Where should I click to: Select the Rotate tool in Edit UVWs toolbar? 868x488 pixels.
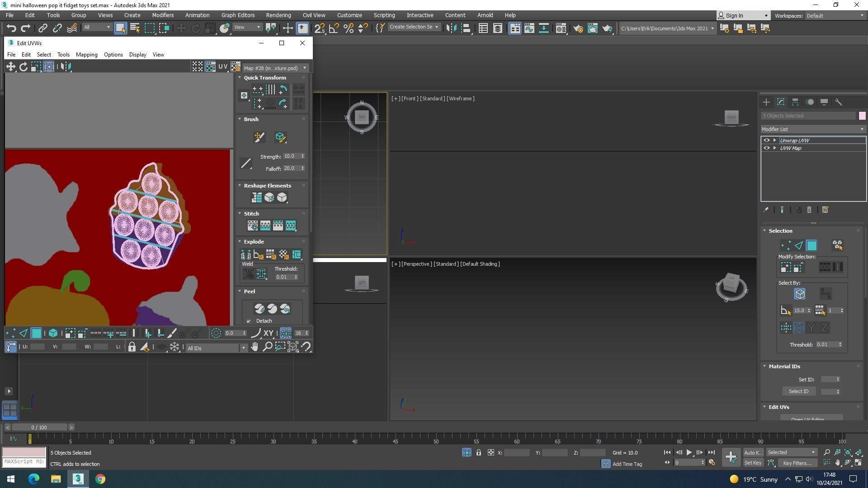pos(23,67)
